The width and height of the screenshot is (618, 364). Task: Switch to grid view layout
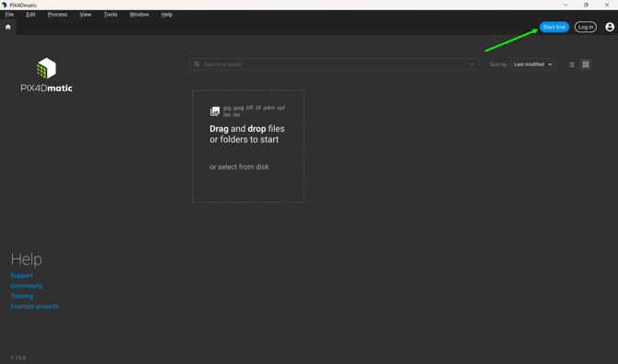(586, 65)
